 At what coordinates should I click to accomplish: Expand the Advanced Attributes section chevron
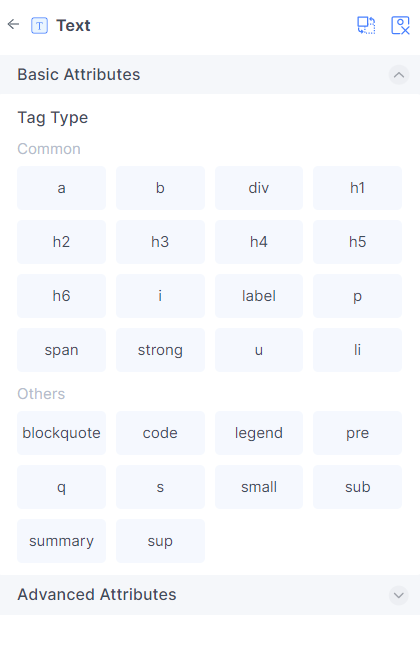tap(399, 595)
